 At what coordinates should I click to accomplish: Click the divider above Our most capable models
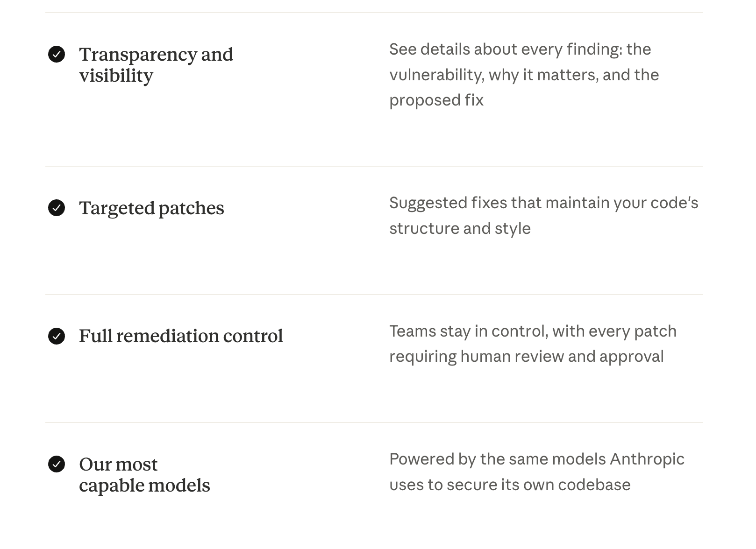coord(374,422)
